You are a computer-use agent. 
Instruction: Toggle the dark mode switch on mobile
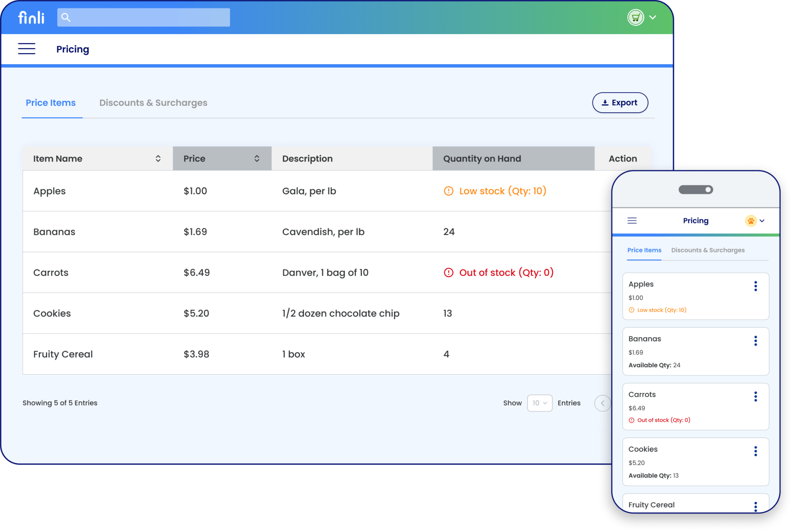coord(696,190)
